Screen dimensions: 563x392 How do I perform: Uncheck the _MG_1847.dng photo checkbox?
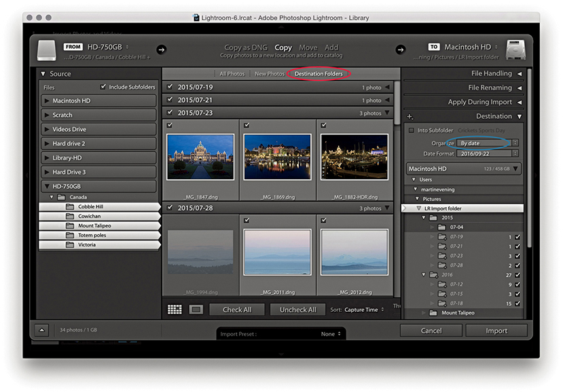tap(169, 125)
